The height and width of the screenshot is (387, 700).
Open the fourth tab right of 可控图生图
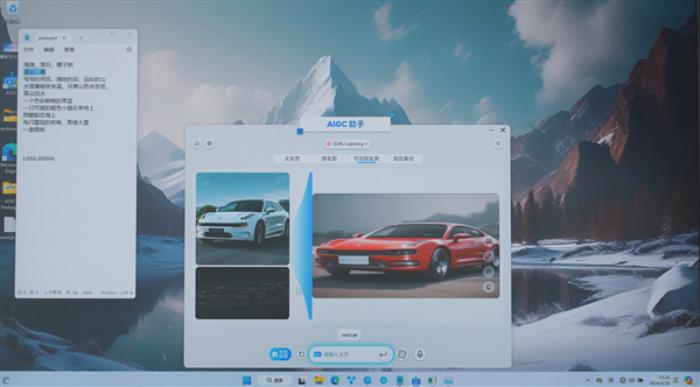403,158
